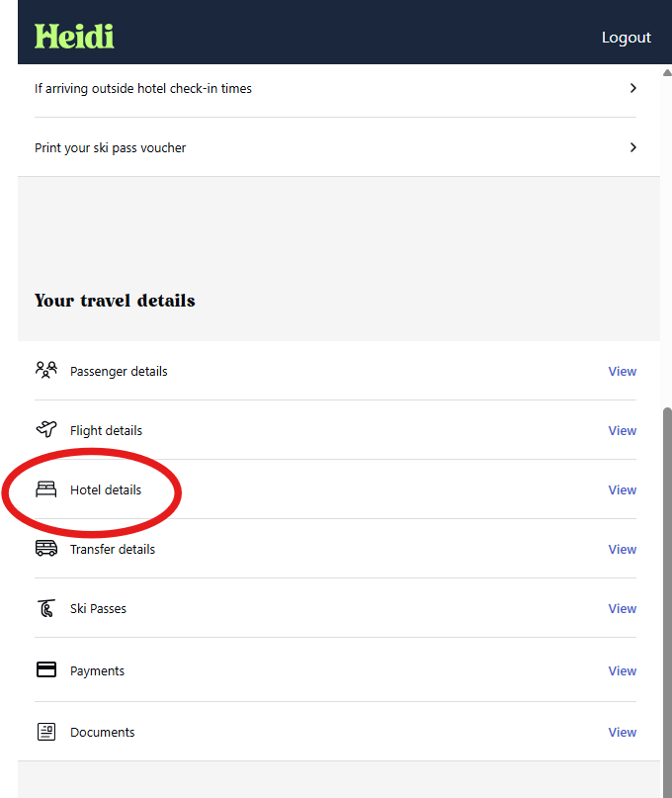Screen dimensions: 672x798
Task: Click the bed icon for hotel
Action: (x=46, y=489)
